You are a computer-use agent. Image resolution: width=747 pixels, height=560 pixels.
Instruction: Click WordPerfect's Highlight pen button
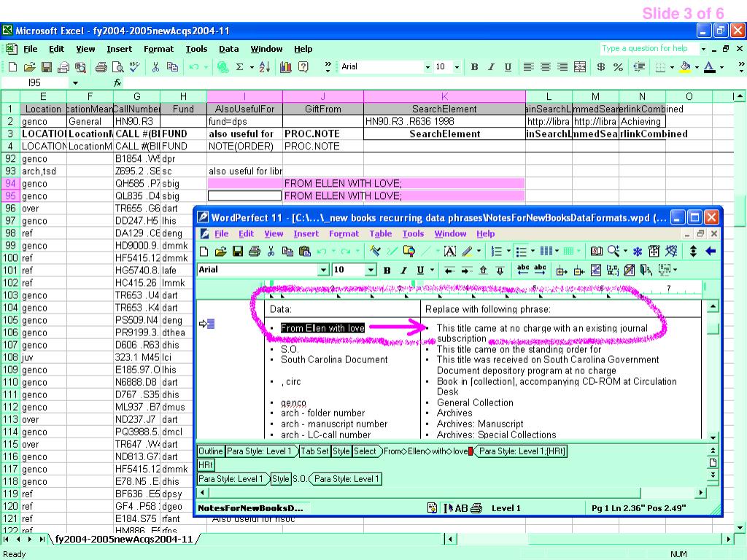pyautogui.click(x=468, y=252)
